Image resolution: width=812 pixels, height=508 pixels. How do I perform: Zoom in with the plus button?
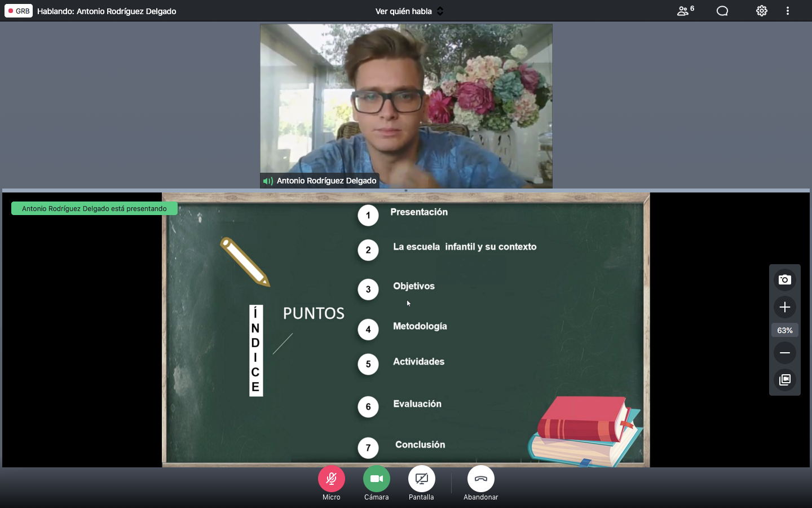coord(785,307)
